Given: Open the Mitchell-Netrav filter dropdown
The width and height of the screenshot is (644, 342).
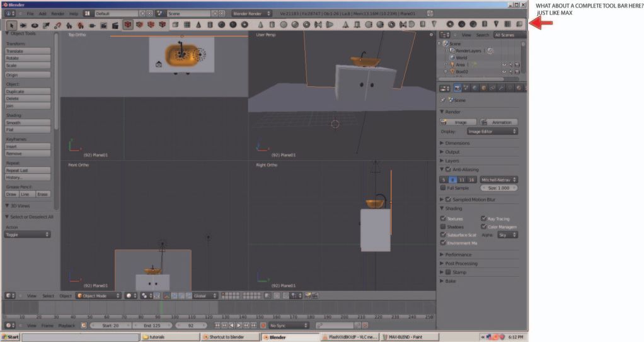Looking at the screenshot, I should click(x=498, y=180).
